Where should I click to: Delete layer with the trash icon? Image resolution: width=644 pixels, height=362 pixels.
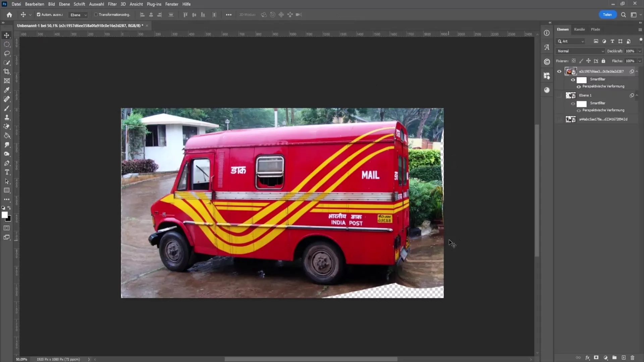point(633,358)
